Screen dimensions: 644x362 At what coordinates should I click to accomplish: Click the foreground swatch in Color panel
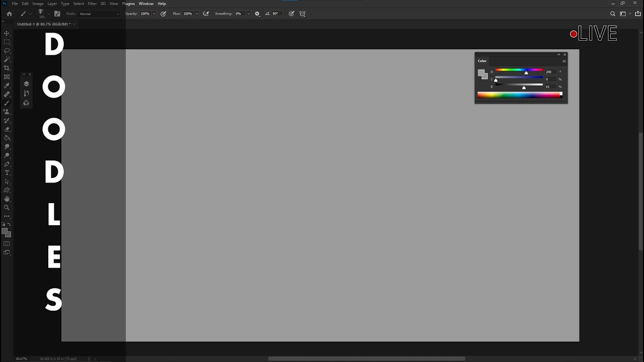(x=481, y=73)
